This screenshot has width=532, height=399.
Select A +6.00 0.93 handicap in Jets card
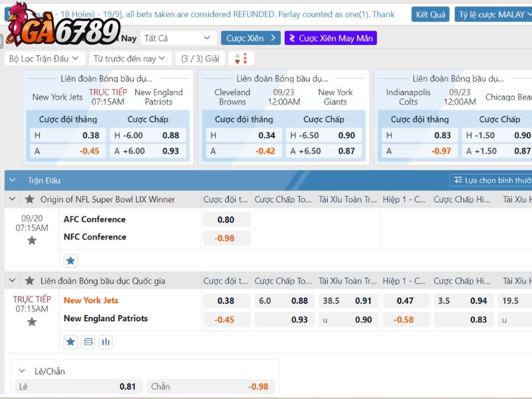coord(148,151)
